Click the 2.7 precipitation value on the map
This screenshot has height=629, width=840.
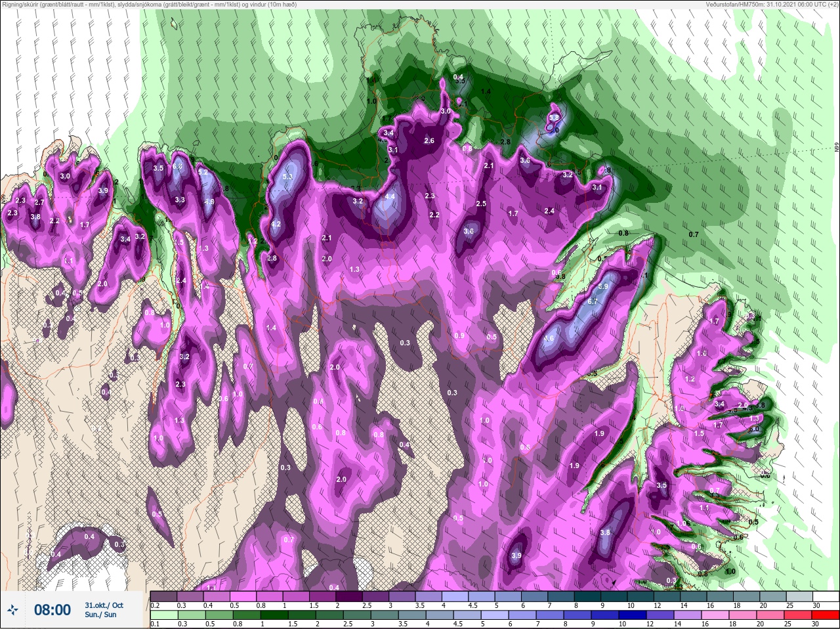pyautogui.click(x=39, y=203)
